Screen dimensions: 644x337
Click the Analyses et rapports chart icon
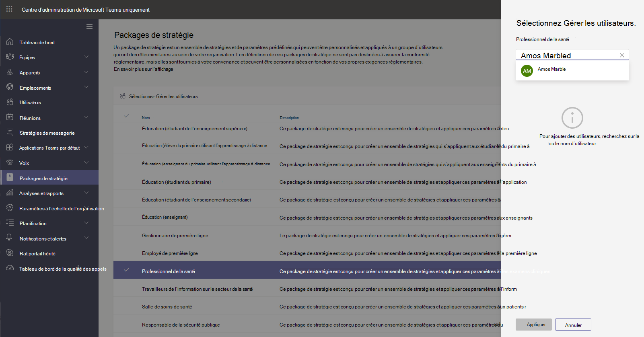(x=10, y=193)
